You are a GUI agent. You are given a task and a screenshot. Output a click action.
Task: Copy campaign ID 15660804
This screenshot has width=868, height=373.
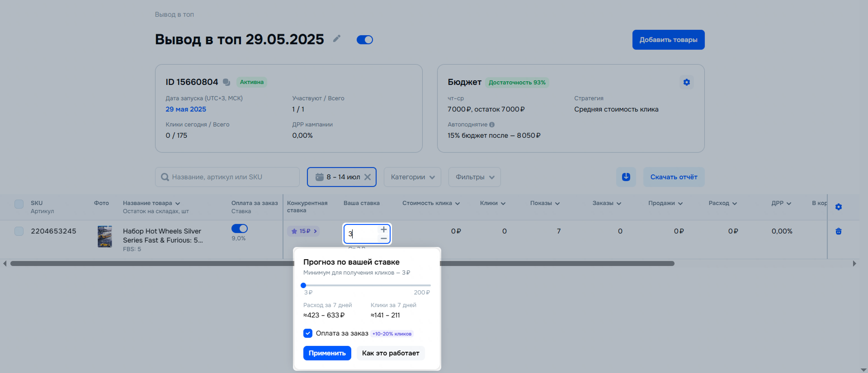coord(226,82)
